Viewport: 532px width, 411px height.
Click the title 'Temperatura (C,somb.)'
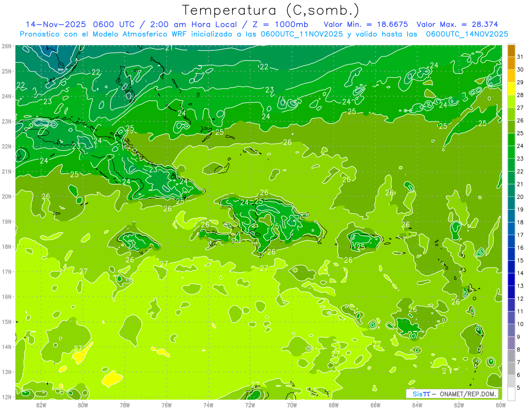pyautogui.click(x=271, y=10)
